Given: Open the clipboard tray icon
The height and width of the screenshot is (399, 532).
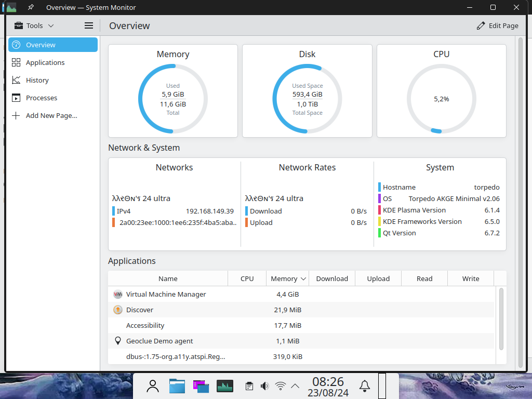Looking at the screenshot, I should [x=249, y=386].
